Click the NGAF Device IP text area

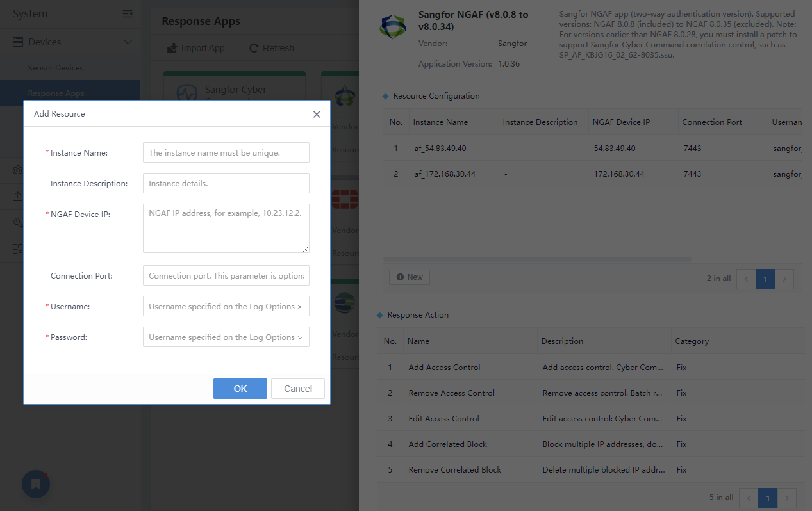[x=226, y=229]
